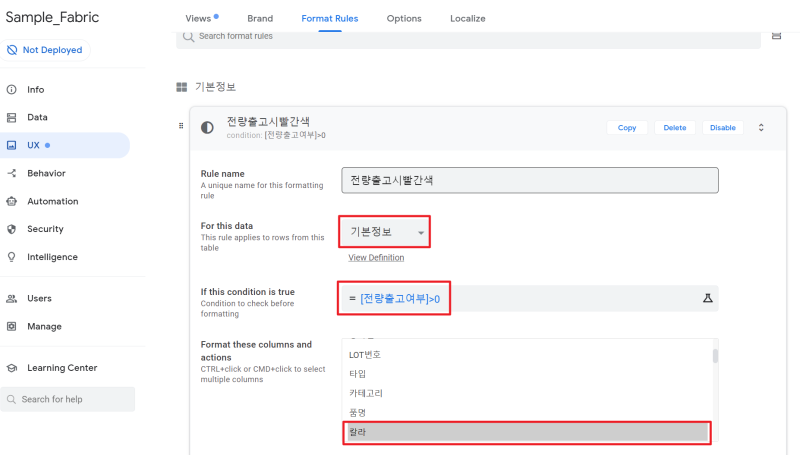Click the flask test expression icon

pyautogui.click(x=708, y=298)
